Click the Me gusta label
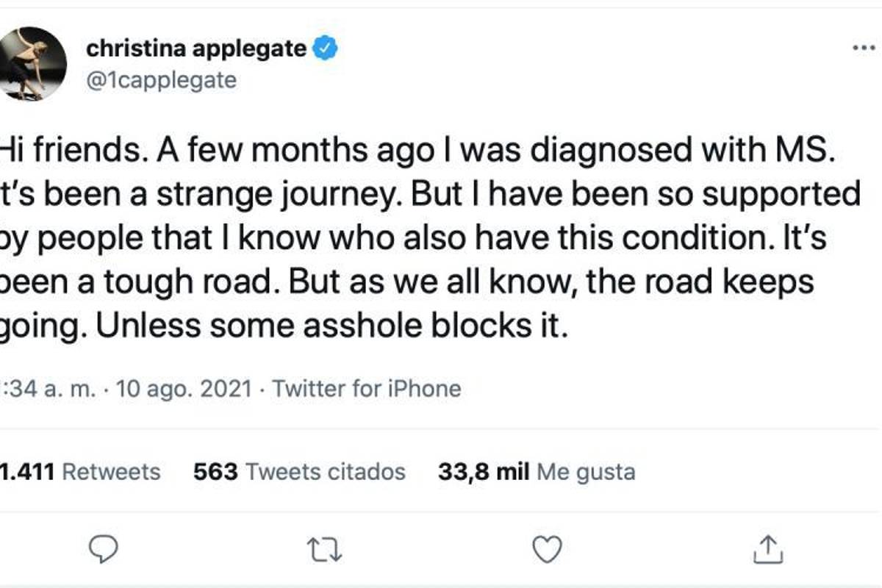 click(586, 472)
